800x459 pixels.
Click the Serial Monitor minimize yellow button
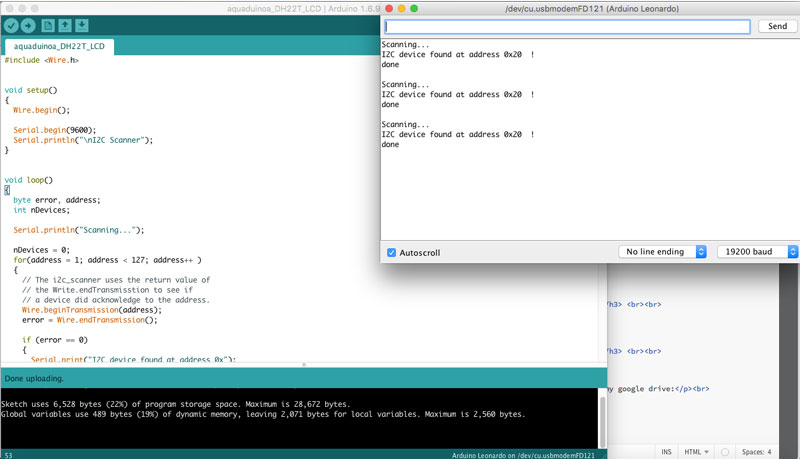[402, 9]
